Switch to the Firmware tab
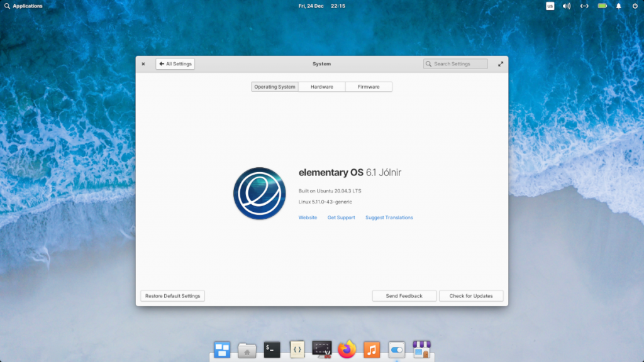 [x=369, y=86]
